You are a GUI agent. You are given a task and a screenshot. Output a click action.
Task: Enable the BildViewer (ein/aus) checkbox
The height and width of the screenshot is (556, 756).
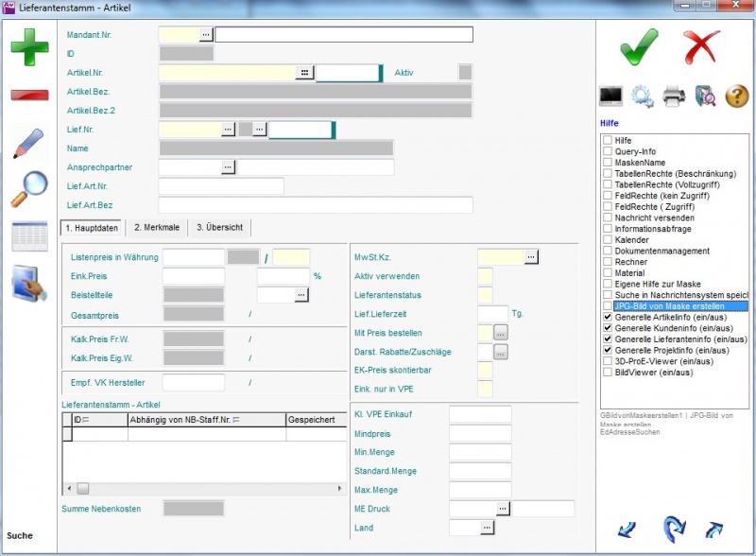pos(608,373)
